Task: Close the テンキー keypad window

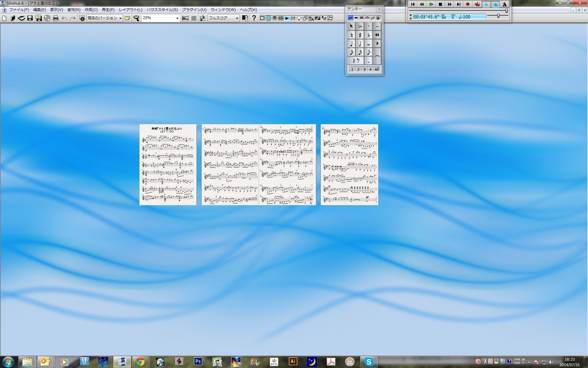Action: coord(379,9)
